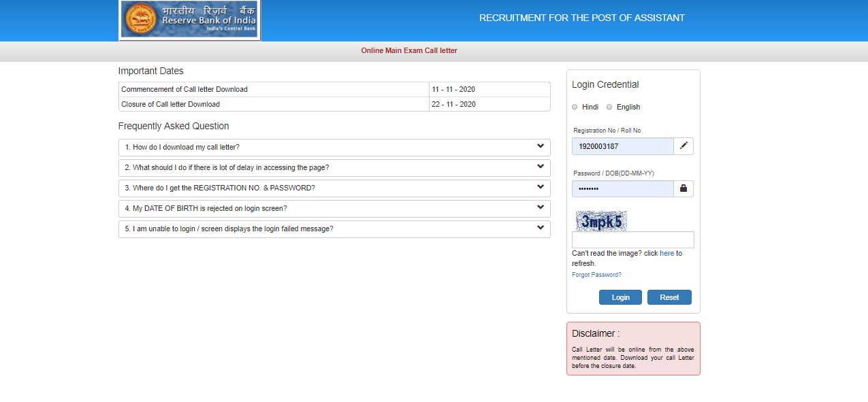Image resolution: width=868 pixels, height=402 pixels.
Task: Click the lock icon beside Password field
Action: tap(684, 188)
